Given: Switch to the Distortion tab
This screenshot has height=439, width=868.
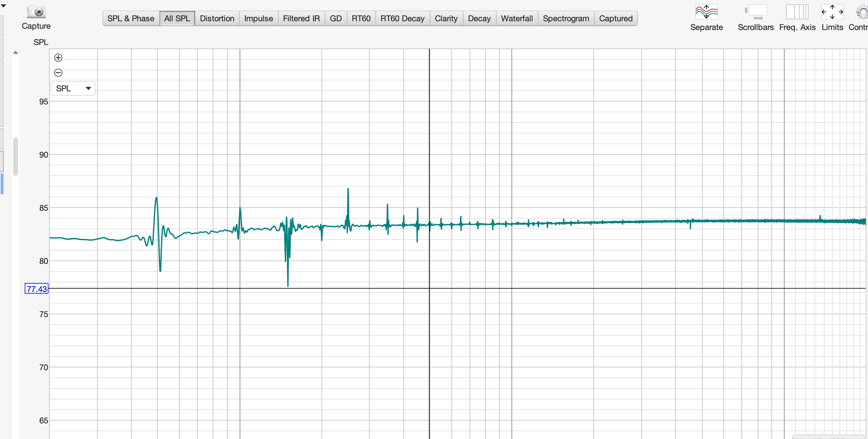Looking at the screenshot, I should pyautogui.click(x=217, y=18).
